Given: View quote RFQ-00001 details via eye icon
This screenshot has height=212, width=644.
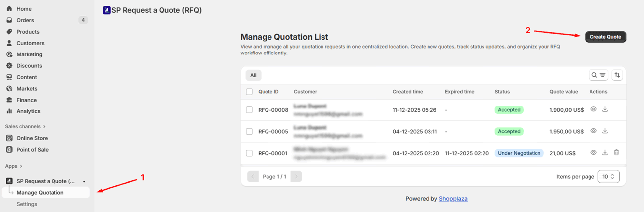Looking at the screenshot, I should (593, 153).
